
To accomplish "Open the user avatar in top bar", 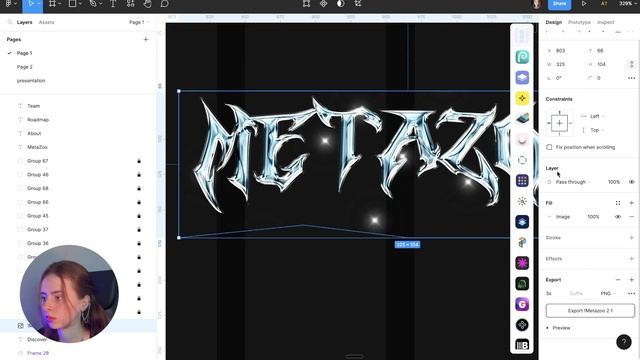I will point(536,4).
